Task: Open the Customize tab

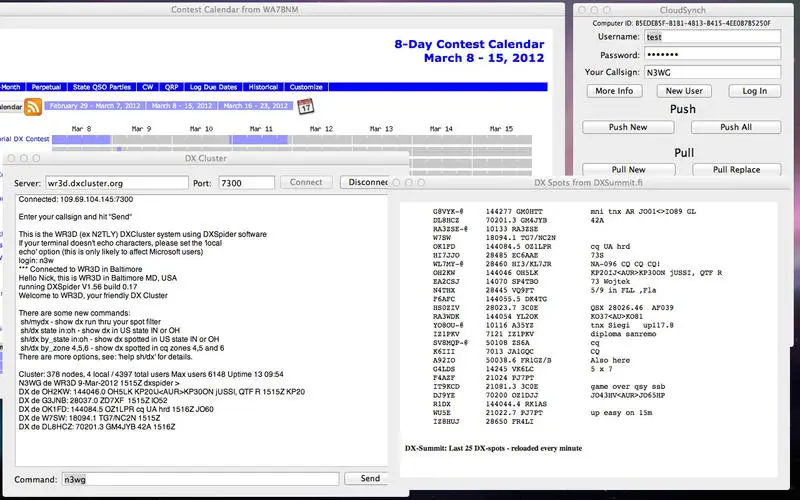Action: coord(306,87)
